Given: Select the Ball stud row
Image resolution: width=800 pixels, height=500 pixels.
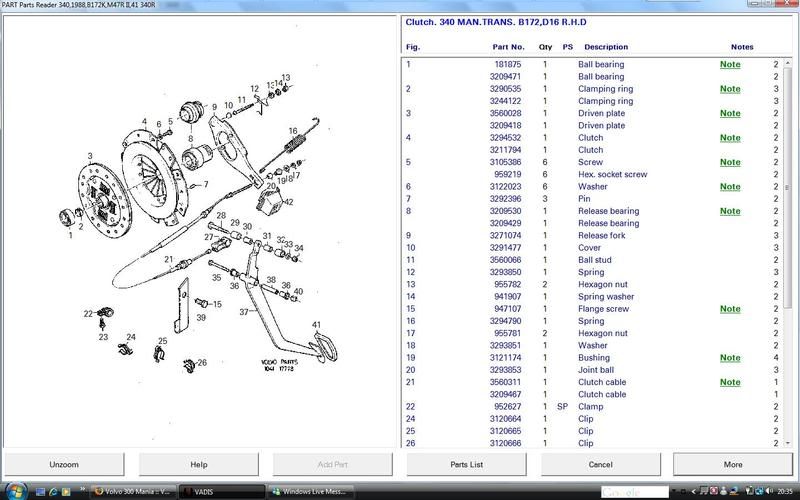Looking at the screenshot, I should click(x=592, y=260).
